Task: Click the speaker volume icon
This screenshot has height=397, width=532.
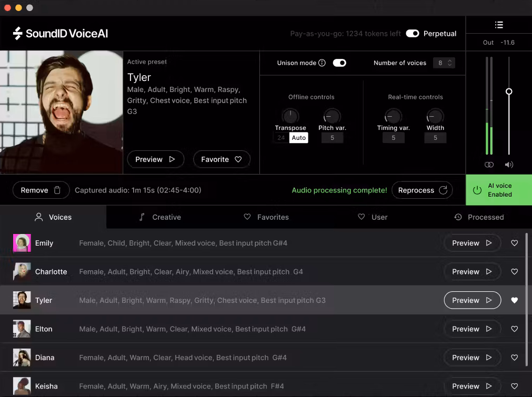Action: [x=509, y=165]
